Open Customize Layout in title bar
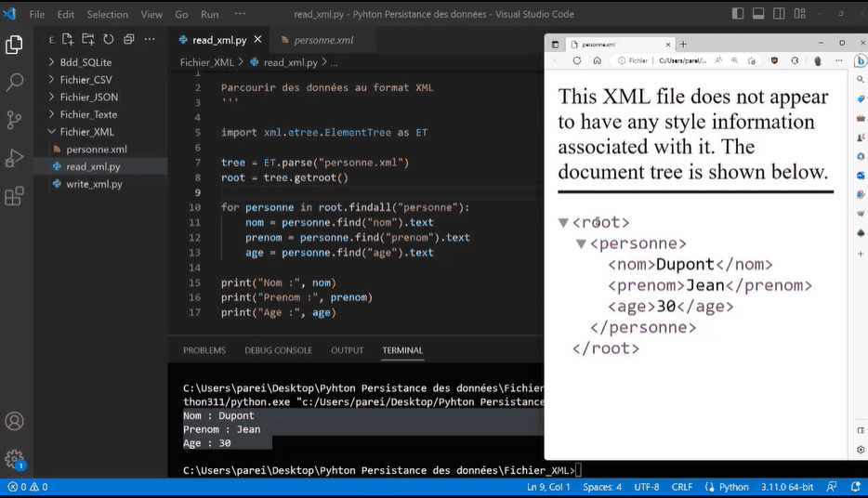The image size is (868, 498). pyautogui.click(x=800, y=14)
